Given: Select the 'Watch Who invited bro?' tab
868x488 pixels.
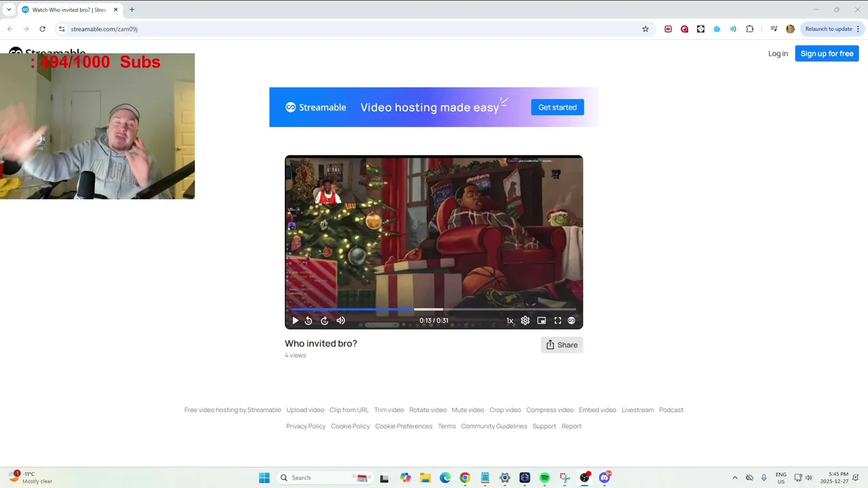Looking at the screenshot, I should point(70,9).
